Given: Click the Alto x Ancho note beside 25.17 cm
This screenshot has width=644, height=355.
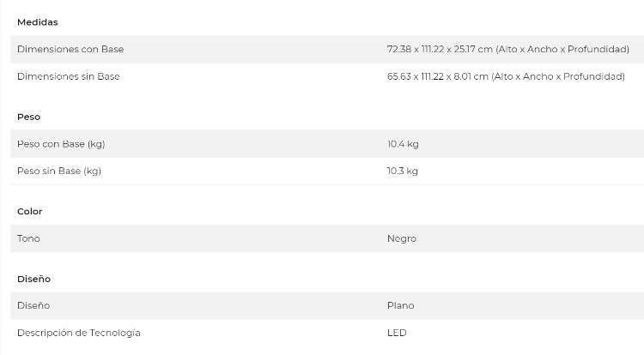Looking at the screenshot, I should (x=562, y=50).
